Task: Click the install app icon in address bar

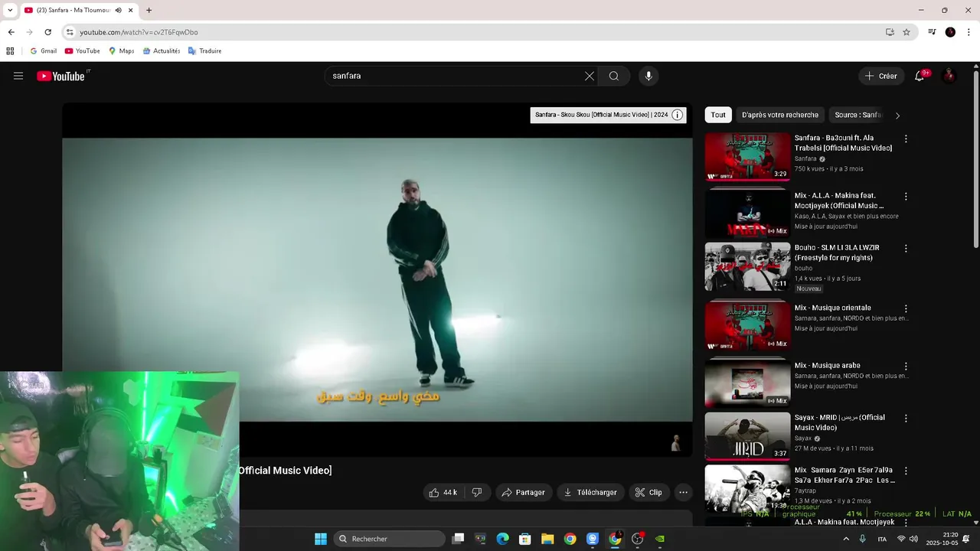Action: pos(890,32)
